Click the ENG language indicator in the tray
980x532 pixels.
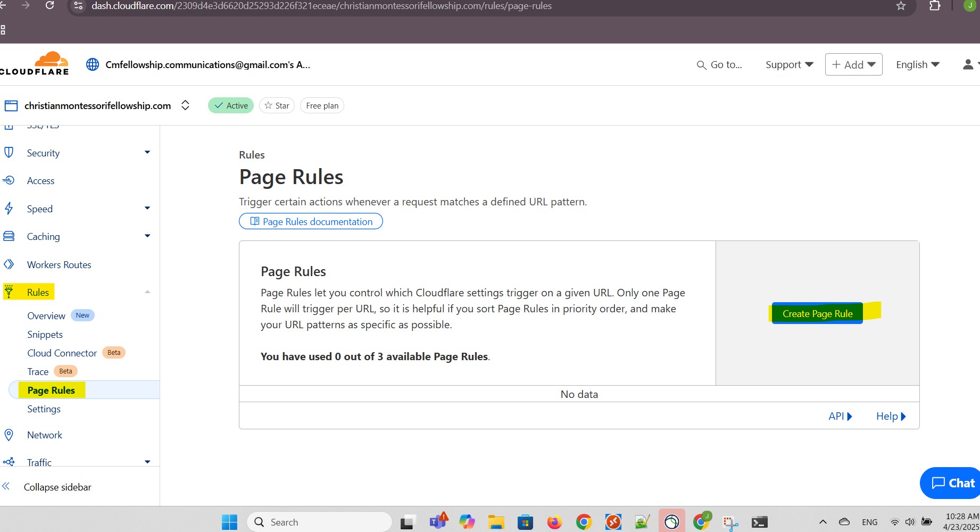point(870,522)
